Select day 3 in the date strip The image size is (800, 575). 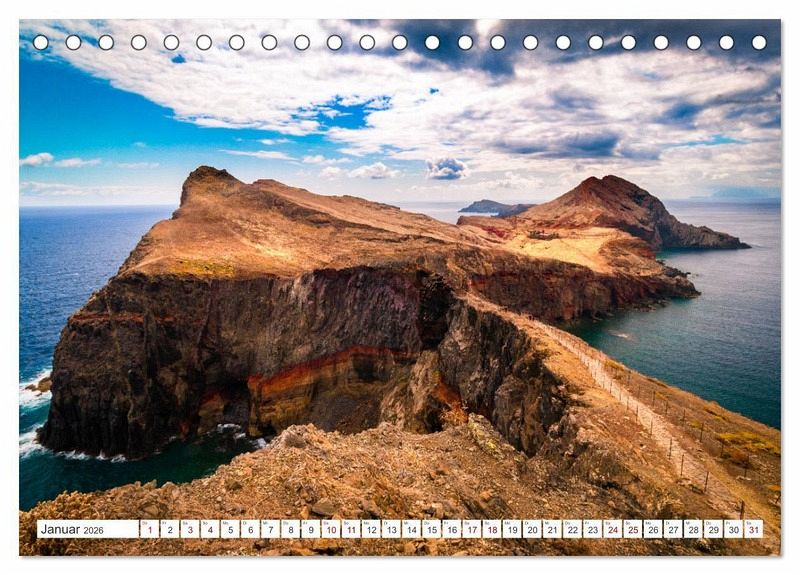190,529
